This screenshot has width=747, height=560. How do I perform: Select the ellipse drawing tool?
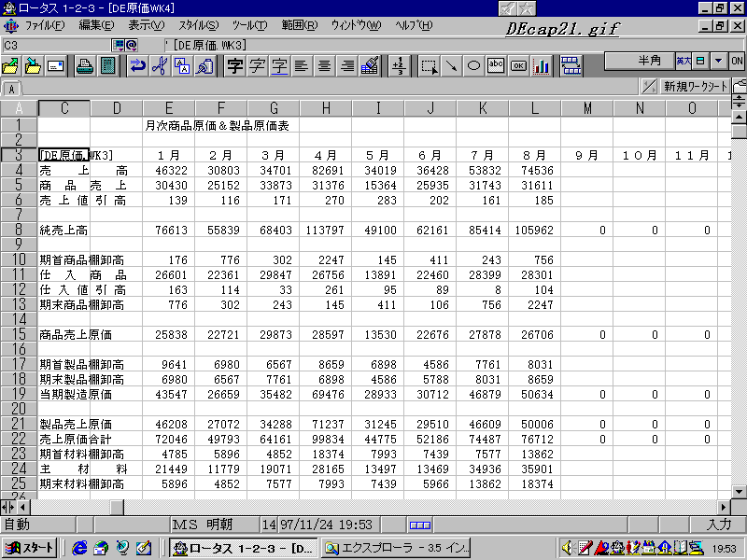coord(473,65)
